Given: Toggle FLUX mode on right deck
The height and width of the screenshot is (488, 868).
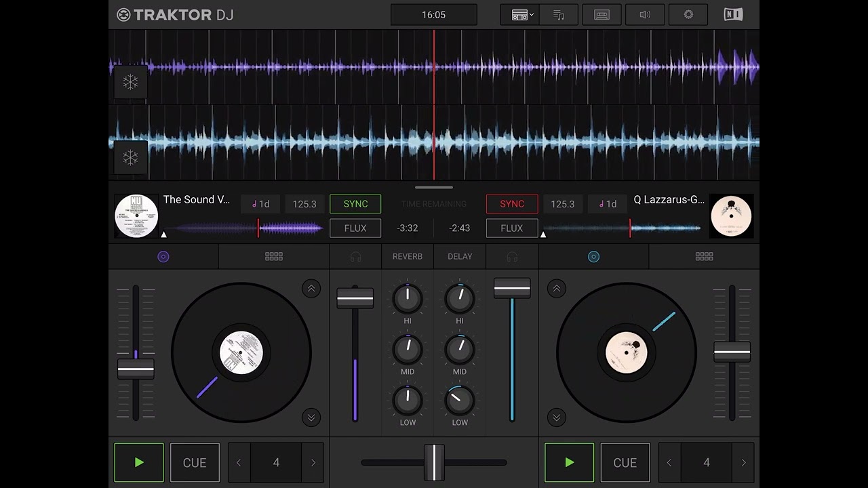Looking at the screenshot, I should (512, 228).
